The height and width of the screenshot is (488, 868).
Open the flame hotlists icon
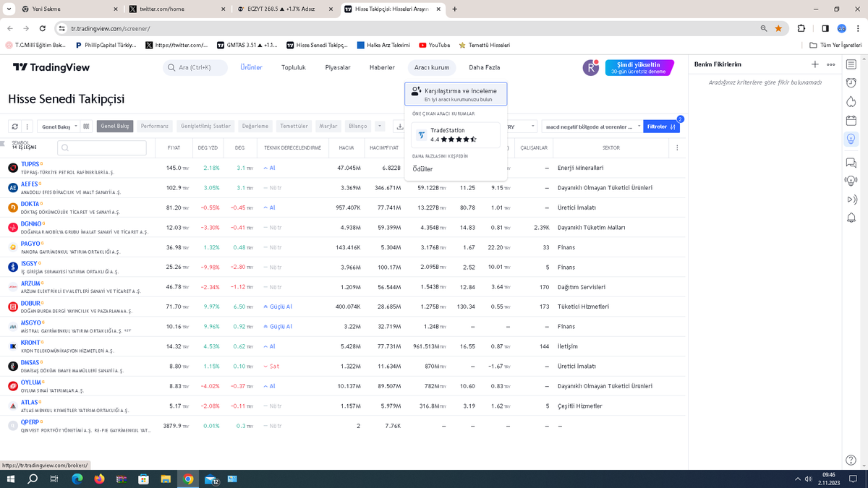pos(851,101)
